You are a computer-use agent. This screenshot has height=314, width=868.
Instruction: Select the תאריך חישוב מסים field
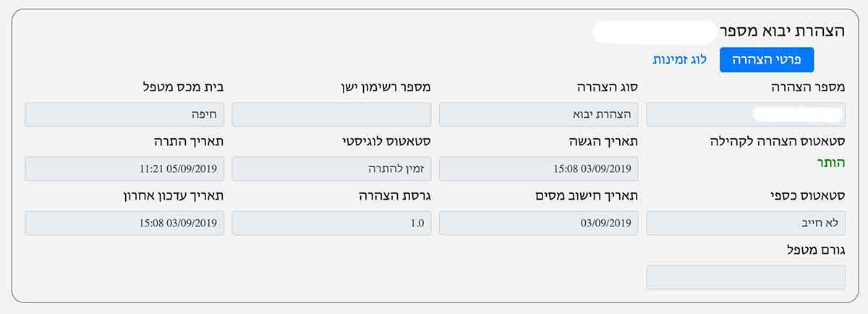pos(538,223)
